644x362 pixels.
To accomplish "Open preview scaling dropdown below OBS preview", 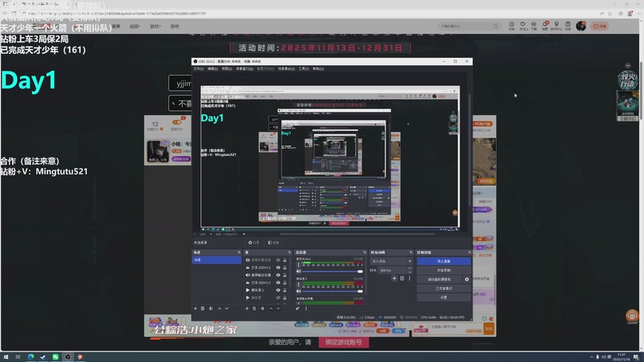I will 244,234.
